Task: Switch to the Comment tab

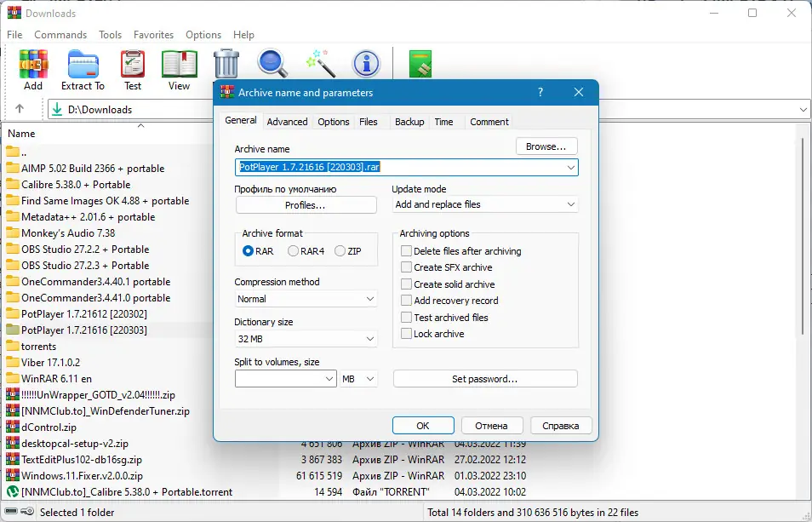Action: pos(489,122)
